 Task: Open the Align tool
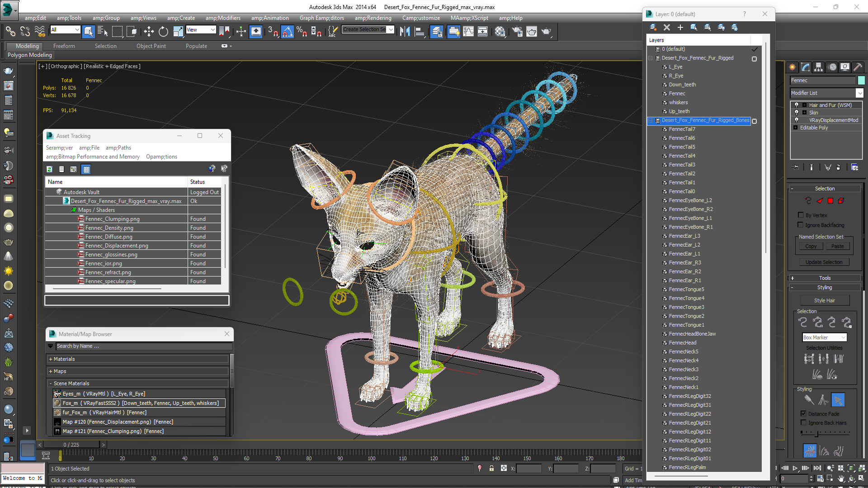[x=420, y=31]
